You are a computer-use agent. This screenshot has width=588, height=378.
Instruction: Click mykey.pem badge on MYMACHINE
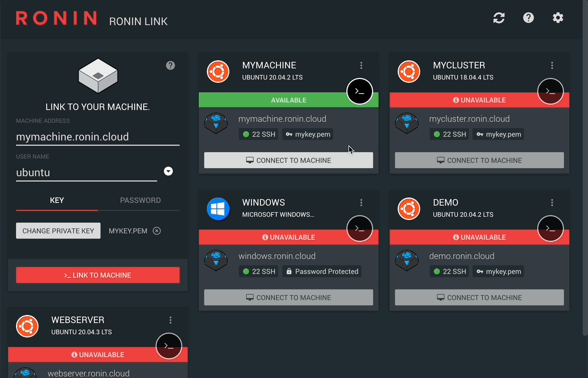click(x=308, y=134)
